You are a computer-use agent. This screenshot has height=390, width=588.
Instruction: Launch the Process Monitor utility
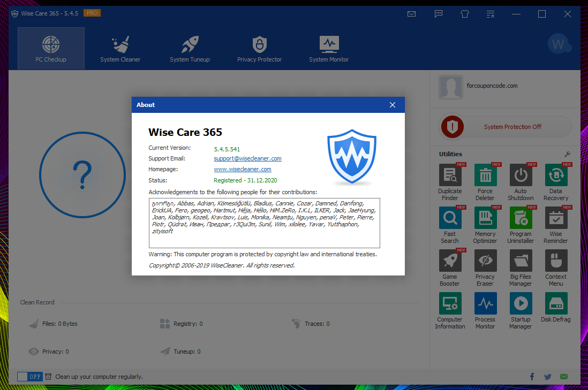(485, 311)
